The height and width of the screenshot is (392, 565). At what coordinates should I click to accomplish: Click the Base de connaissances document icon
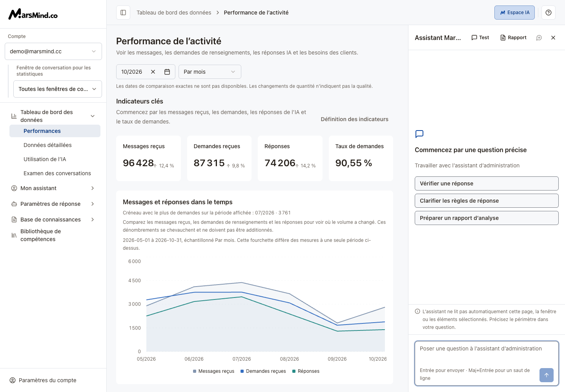pyautogui.click(x=14, y=220)
